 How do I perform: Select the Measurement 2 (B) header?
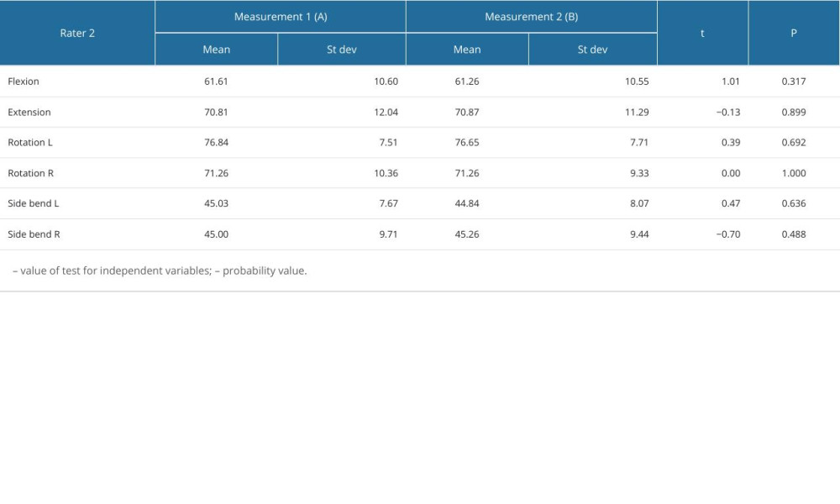532,17
